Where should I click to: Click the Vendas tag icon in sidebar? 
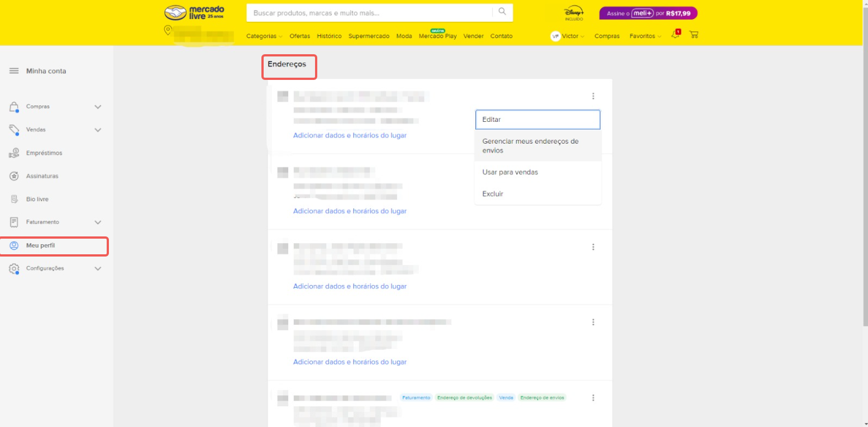(x=15, y=130)
